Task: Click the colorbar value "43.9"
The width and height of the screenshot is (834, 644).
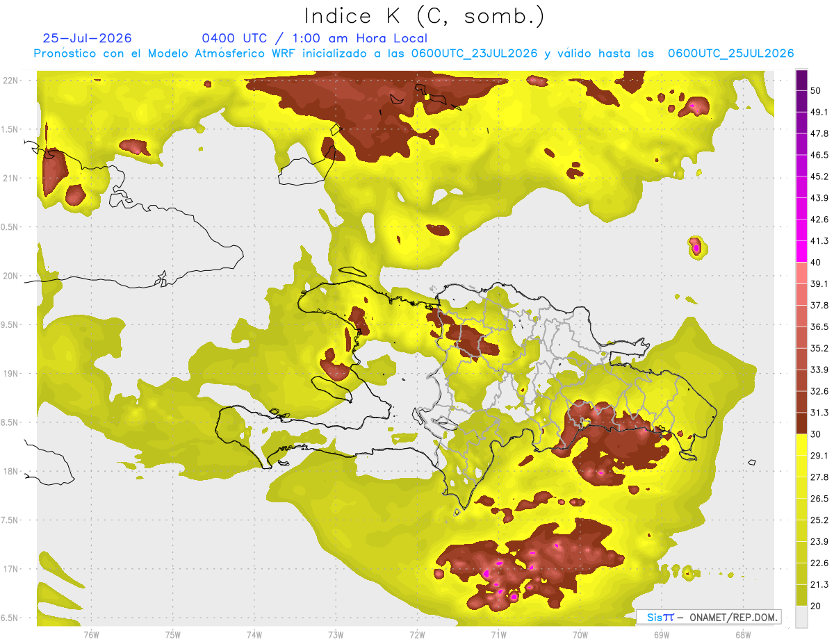Action: [x=819, y=198]
